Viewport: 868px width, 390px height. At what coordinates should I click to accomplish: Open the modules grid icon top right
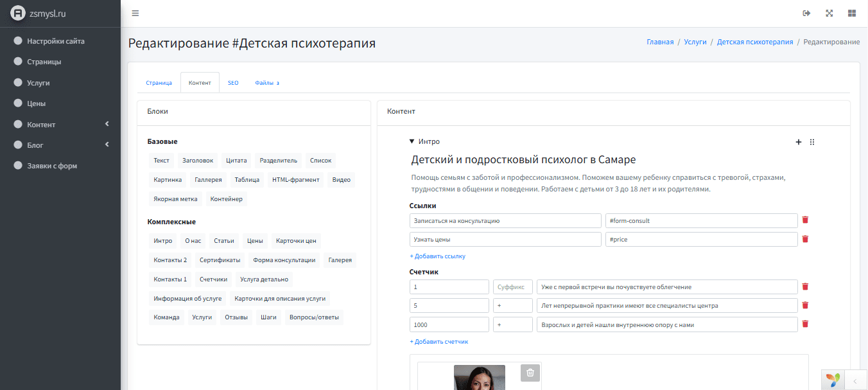coord(852,13)
